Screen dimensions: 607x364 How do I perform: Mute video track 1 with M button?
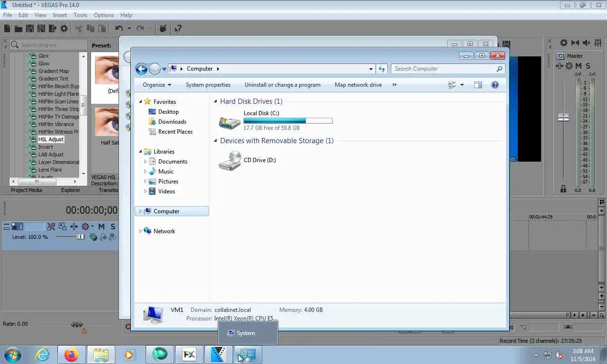(101, 227)
